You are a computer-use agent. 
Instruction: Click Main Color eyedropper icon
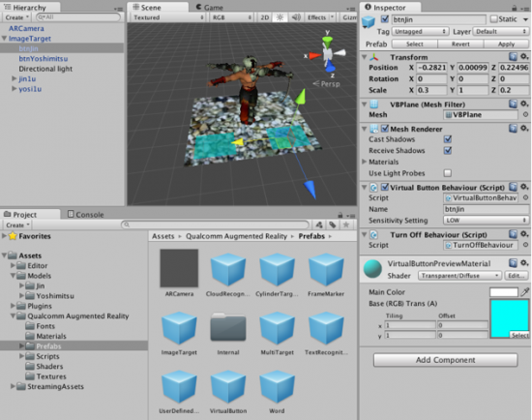pos(525,291)
